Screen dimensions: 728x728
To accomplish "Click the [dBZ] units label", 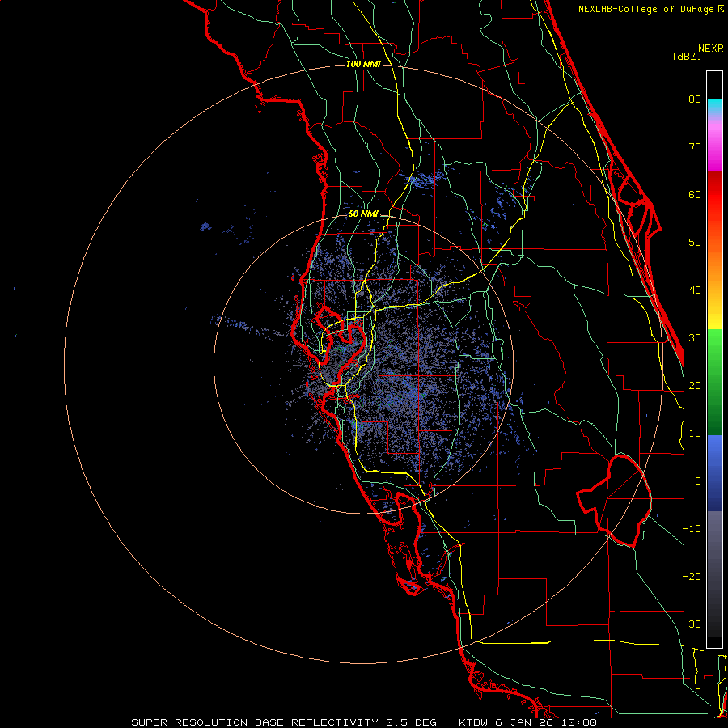I will [687, 56].
